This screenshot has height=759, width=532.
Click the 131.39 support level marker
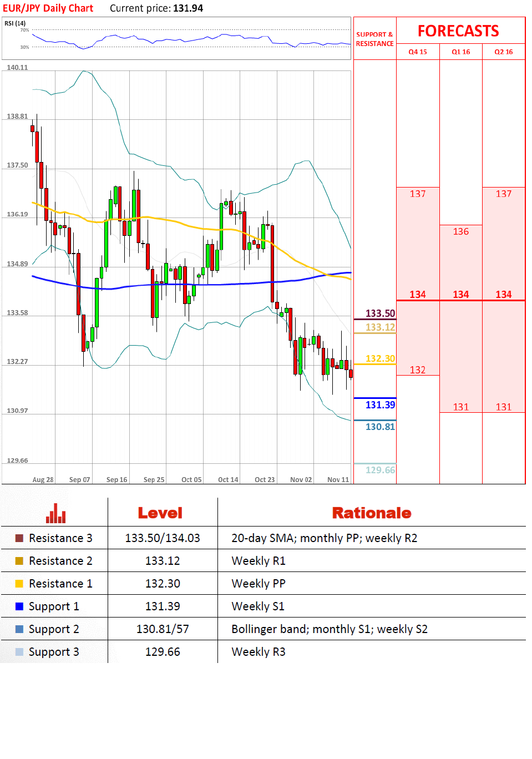coord(381,404)
